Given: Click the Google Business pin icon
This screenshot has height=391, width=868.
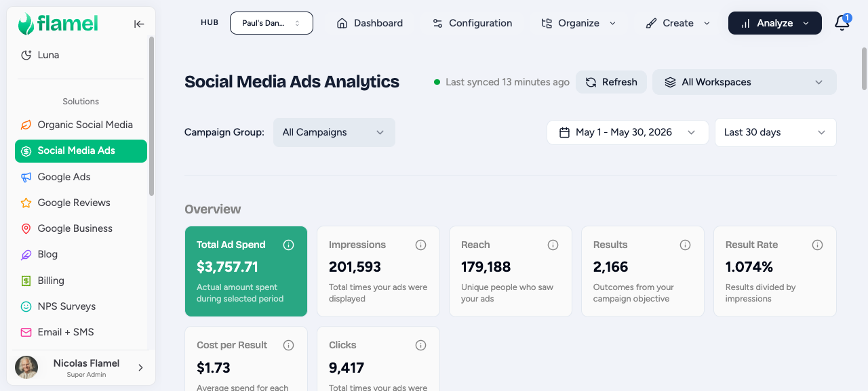Looking at the screenshot, I should point(26,228).
